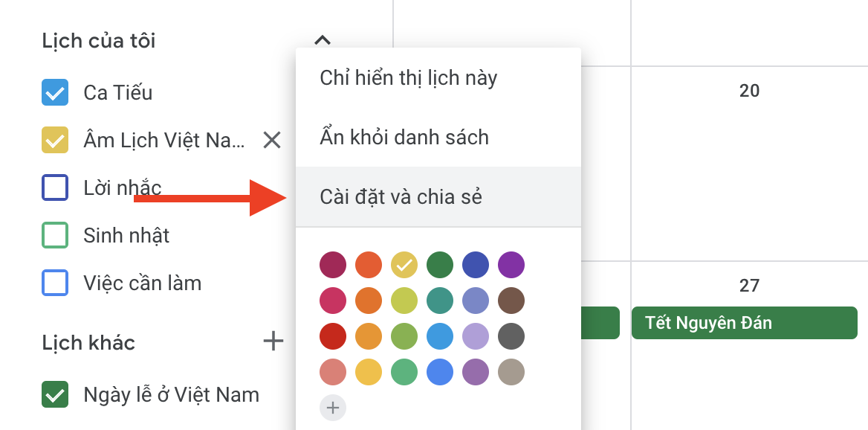
Task: Click the X next to Âm Lịch Việt Nam
Action: click(x=272, y=140)
